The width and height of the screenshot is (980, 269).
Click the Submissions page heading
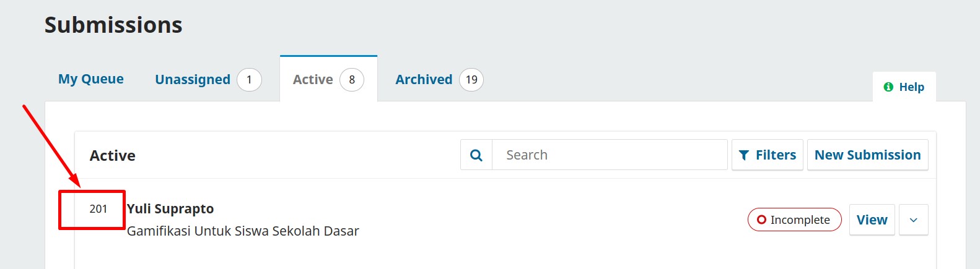pyautogui.click(x=113, y=25)
